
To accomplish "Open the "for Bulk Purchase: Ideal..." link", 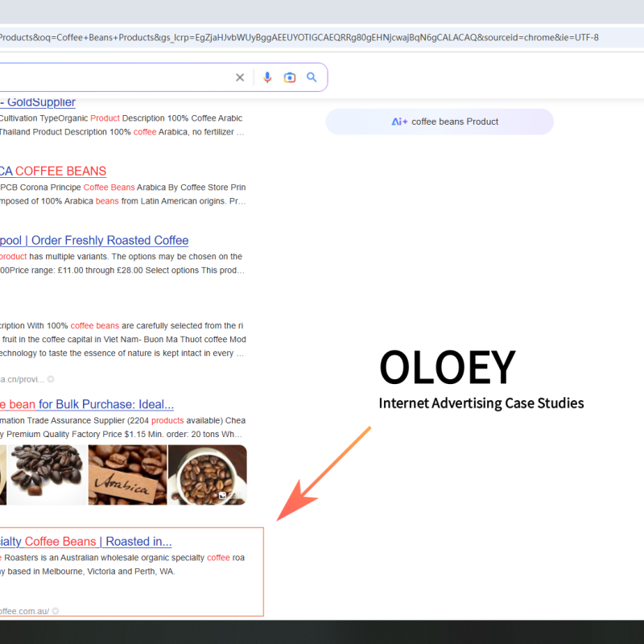I will point(89,404).
